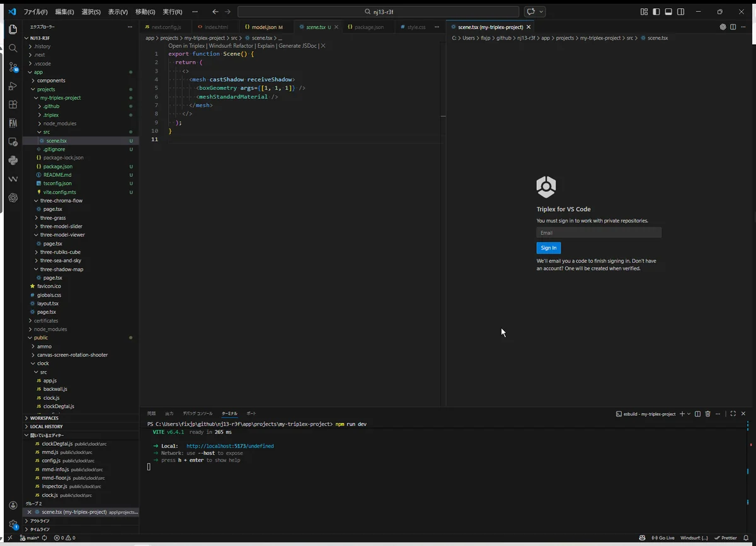Open the Run and Debug view
The height and width of the screenshot is (546, 756).
(13, 86)
